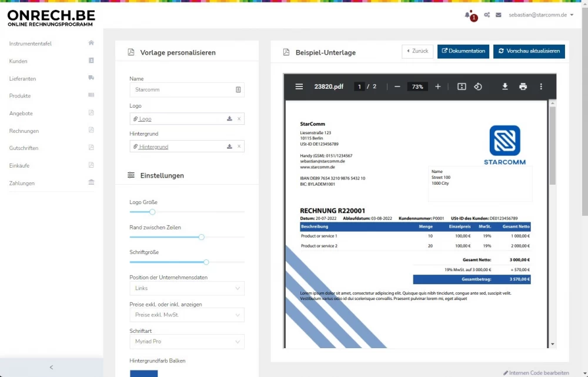Go to Kunden in the sidebar
The width and height of the screenshot is (588, 377).
18,61
